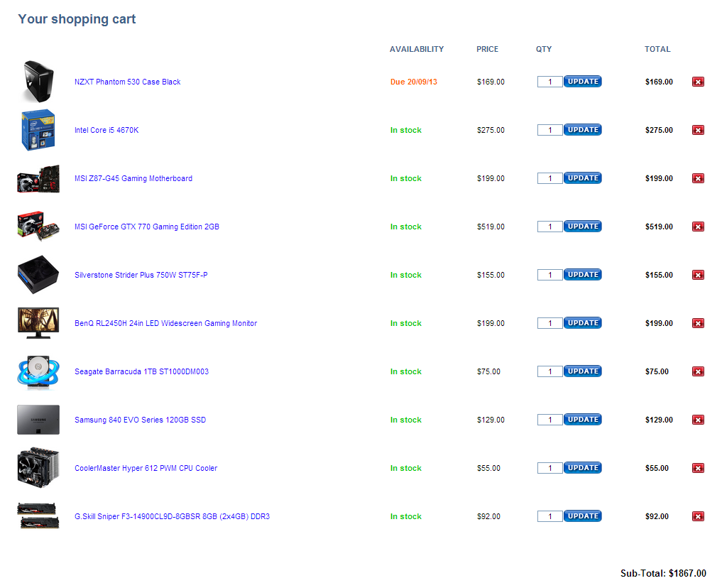
Task: Click the 'Your shopping cart' heading
Action: (x=77, y=19)
